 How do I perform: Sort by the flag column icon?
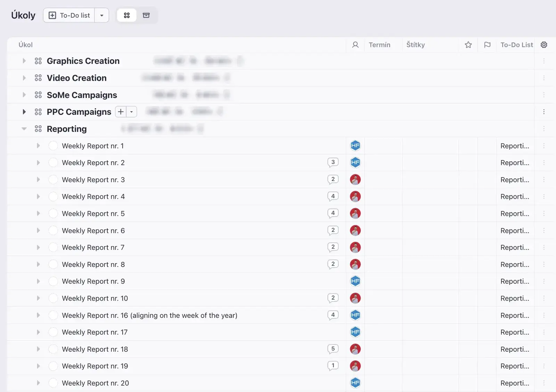[487, 45]
